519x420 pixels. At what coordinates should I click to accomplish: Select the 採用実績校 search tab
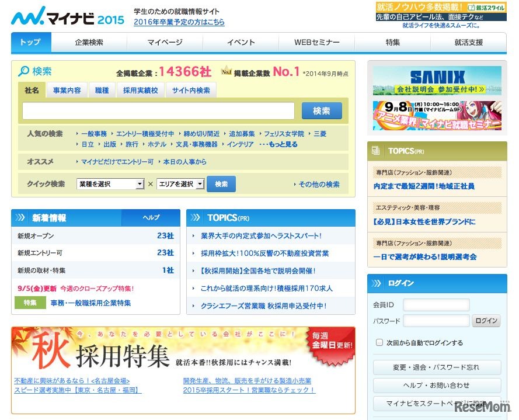pyautogui.click(x=138, y=89)
